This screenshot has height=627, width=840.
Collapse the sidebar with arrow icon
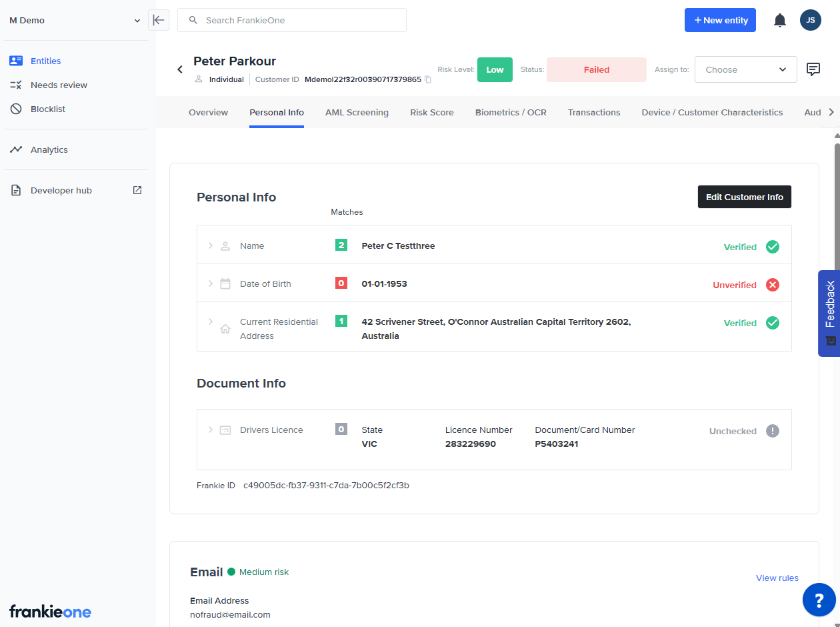(158, 20)
